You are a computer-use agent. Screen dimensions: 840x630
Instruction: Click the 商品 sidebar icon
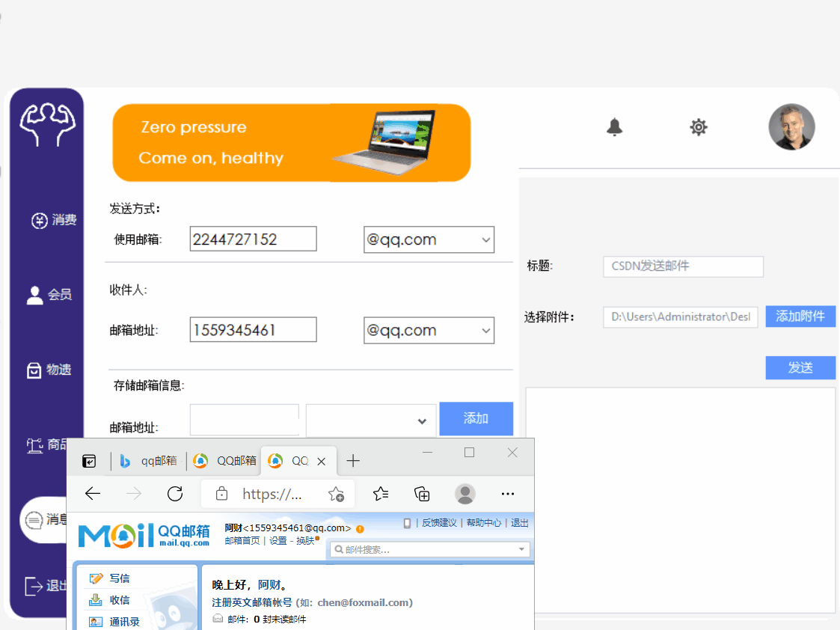coord(34,444)
